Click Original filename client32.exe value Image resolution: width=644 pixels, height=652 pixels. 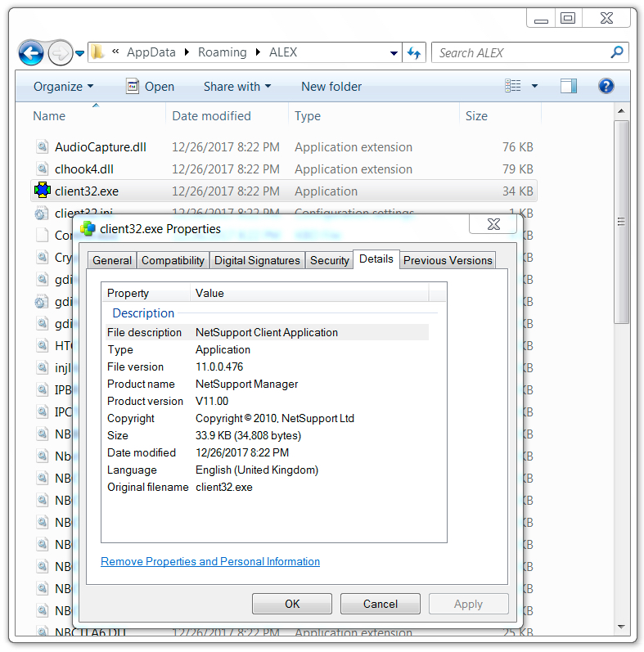pyautogui.click(x=224, y=487)
